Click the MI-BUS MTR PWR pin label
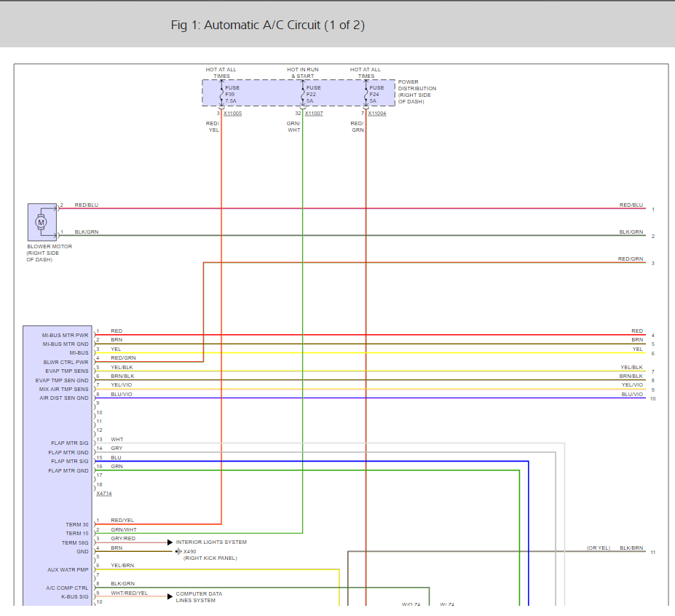Viewport: 675px width, 616px height. [x=65, y=336]
